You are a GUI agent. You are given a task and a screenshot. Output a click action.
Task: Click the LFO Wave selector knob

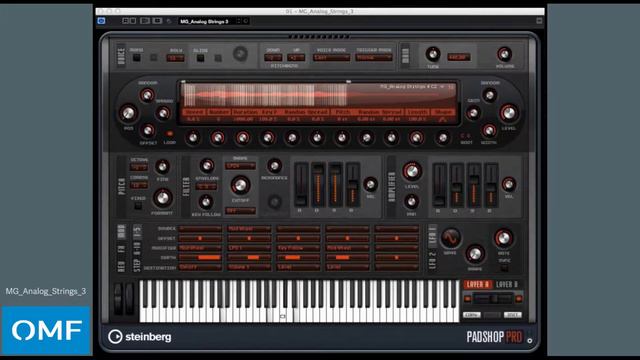[x=450, y=238]
